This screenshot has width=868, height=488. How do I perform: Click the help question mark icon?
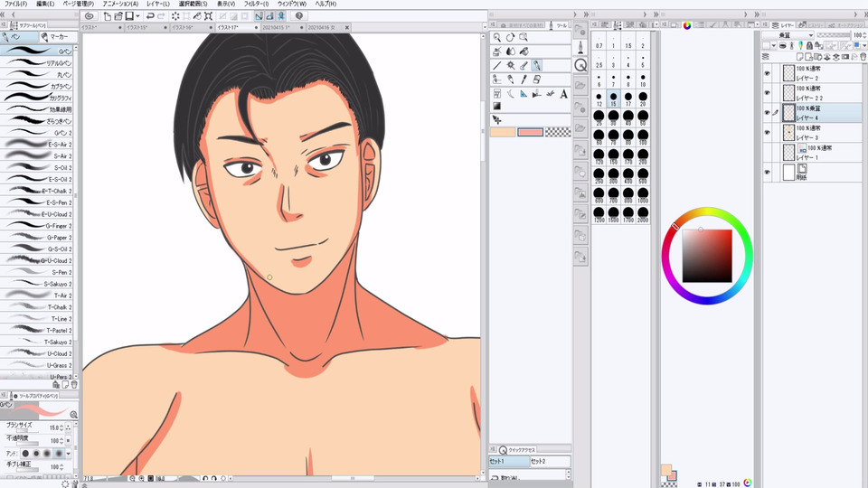click(299, 16)
